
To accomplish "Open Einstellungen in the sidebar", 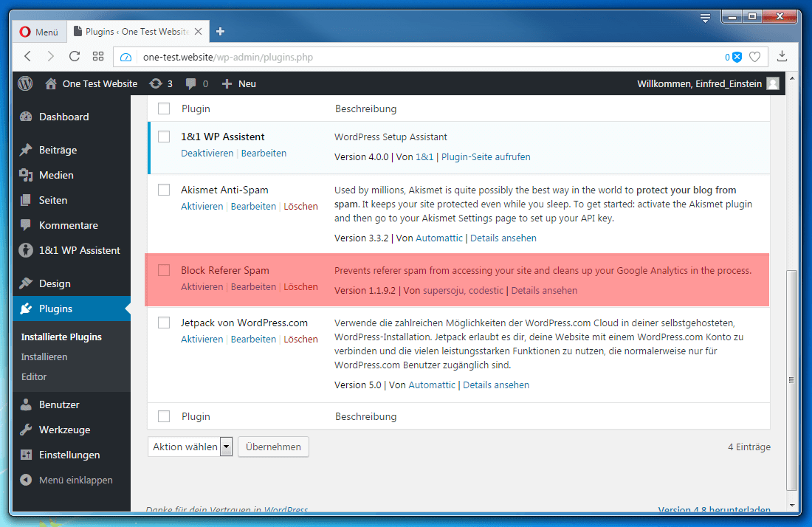I will pos(72,455).
